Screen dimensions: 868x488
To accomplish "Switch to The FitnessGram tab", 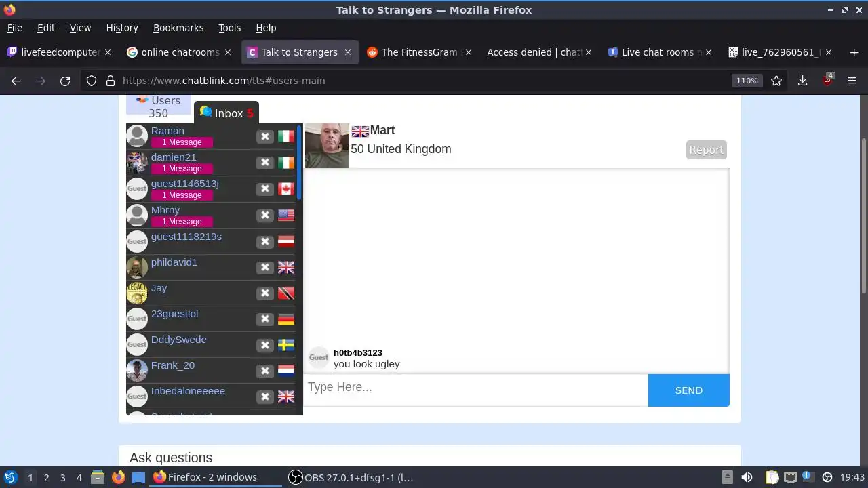I will click(x=420, y=52).
